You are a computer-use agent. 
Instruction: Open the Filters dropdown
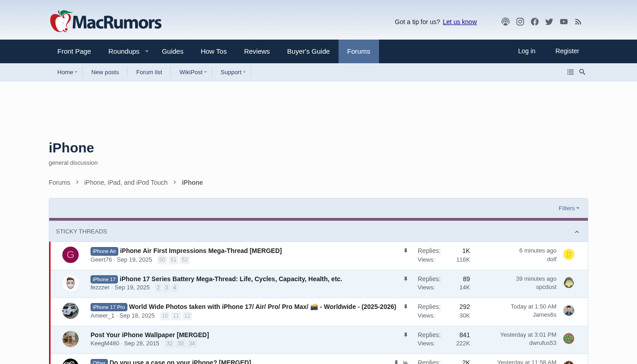point(569,208)
